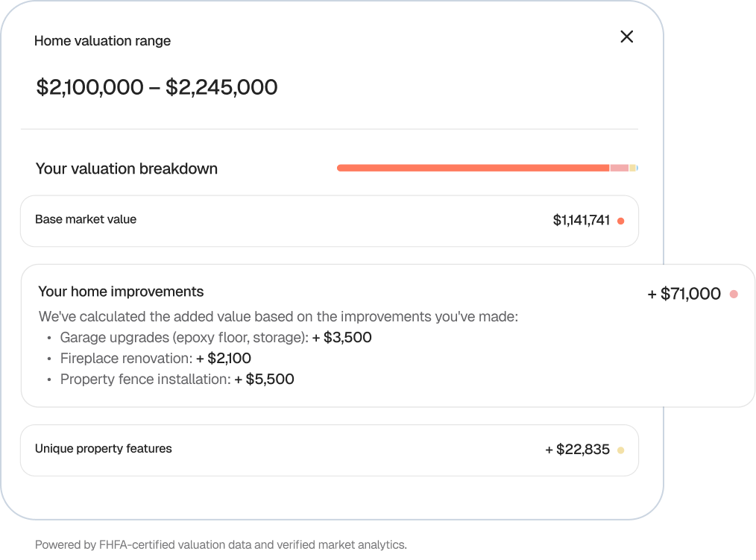Select the Property fence installation line item

tap(177, 379)
